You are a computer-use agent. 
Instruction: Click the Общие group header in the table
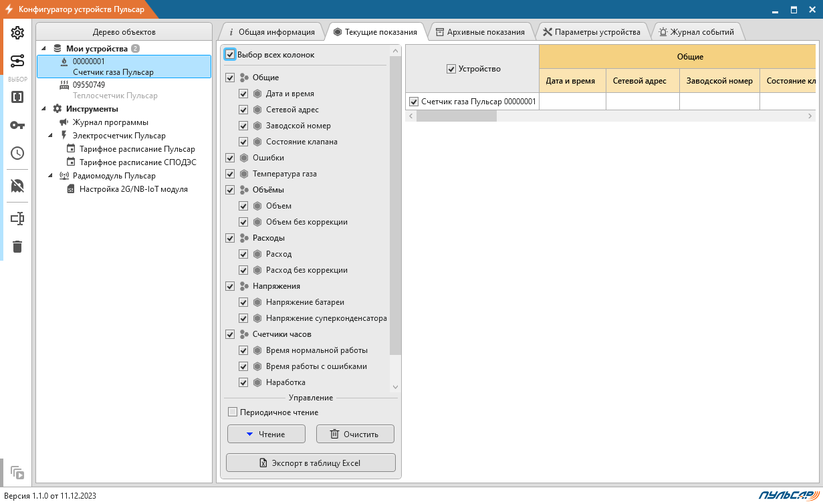pos(677,57)
